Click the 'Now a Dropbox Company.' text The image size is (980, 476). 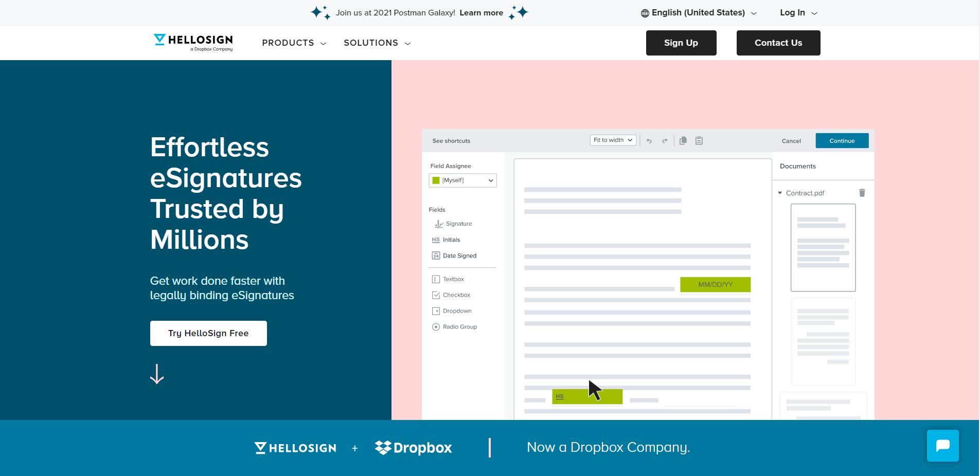pyautogui.click(x=609, y=447)
